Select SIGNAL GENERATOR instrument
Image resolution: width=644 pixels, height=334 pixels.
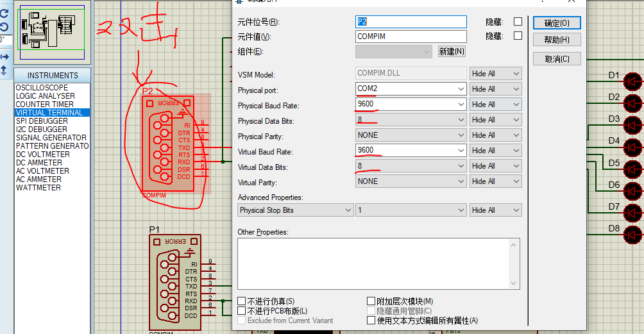click(52, 137)
